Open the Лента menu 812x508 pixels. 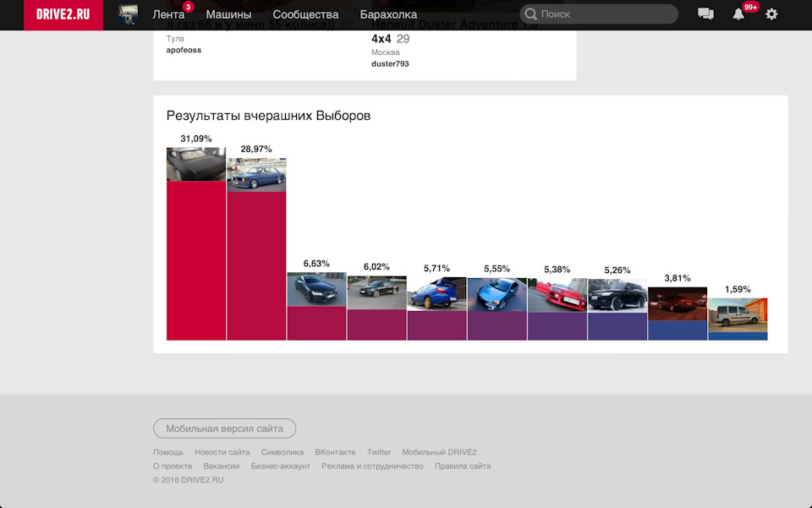pyautogui.click(x=169, y=14)
